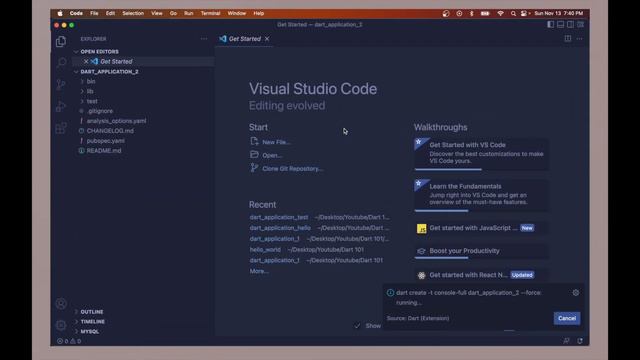The height and width of the screenshot is (360, 640).
Task: Click the New File... link
Action: click(x=277, y=142)
